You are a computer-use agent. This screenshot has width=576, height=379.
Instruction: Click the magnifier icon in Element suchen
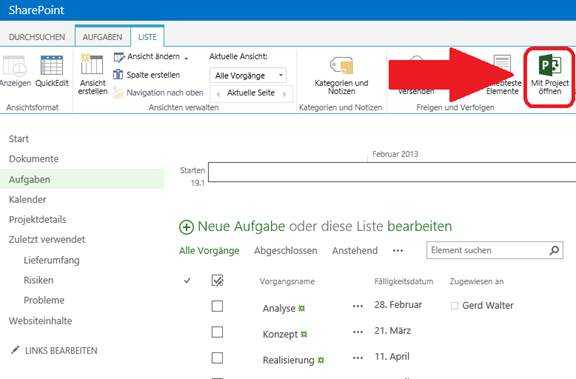point(554,250)
